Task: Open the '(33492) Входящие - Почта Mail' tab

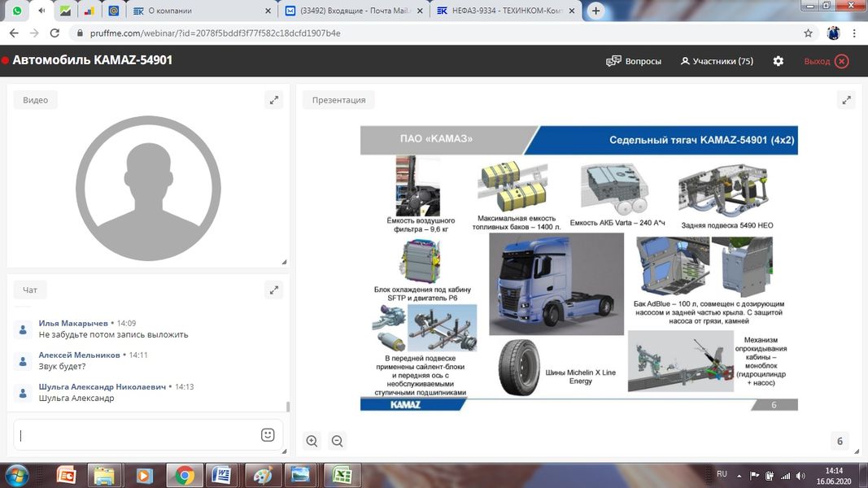Action: [355, 11]
